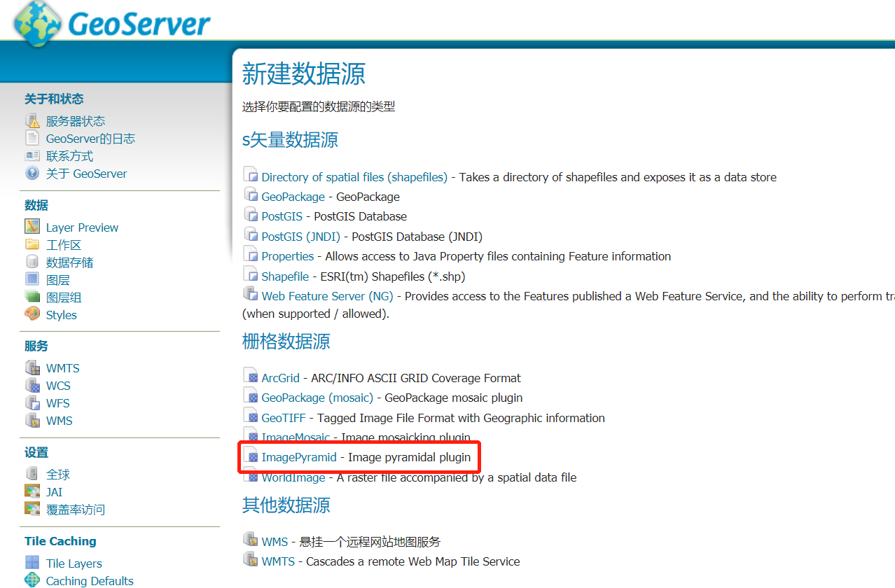The width and height of the screenshot is (895, 588).
Task: Select the 图层 icon in sidebar
Action: pos(31,279)
